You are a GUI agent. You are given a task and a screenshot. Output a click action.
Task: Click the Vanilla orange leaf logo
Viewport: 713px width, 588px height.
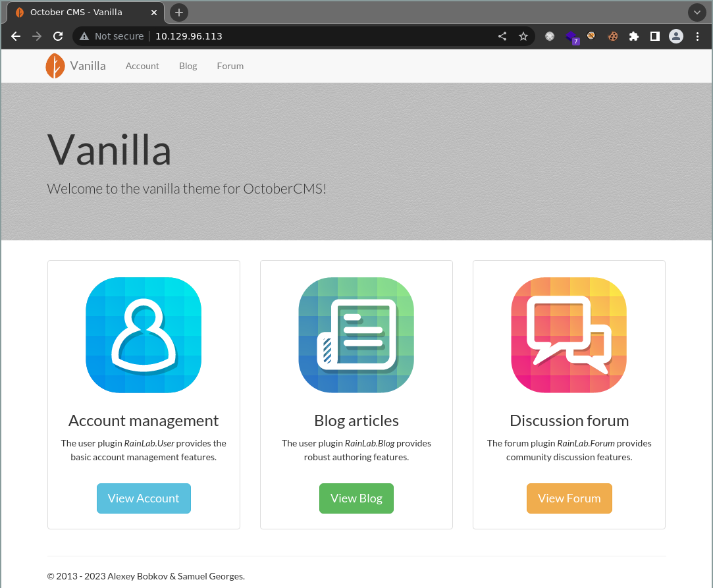click(55, 66)
